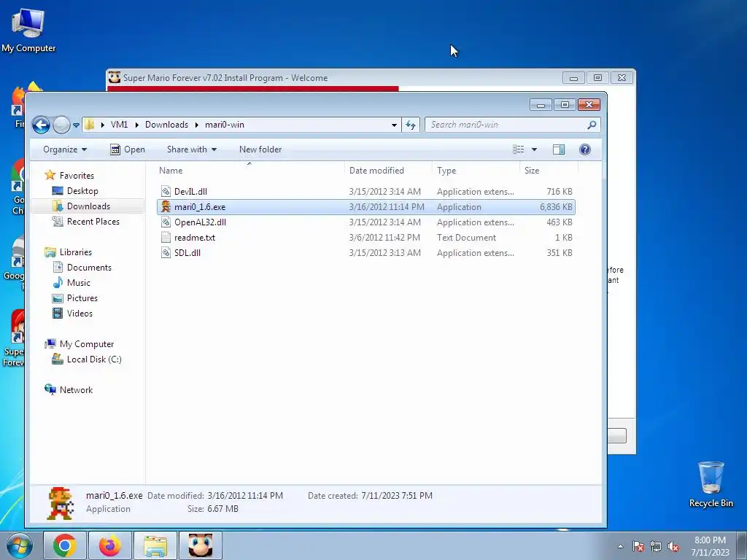Click the Refresh button beside address bar
Screen dimensions: 747x560
(411, 125)
